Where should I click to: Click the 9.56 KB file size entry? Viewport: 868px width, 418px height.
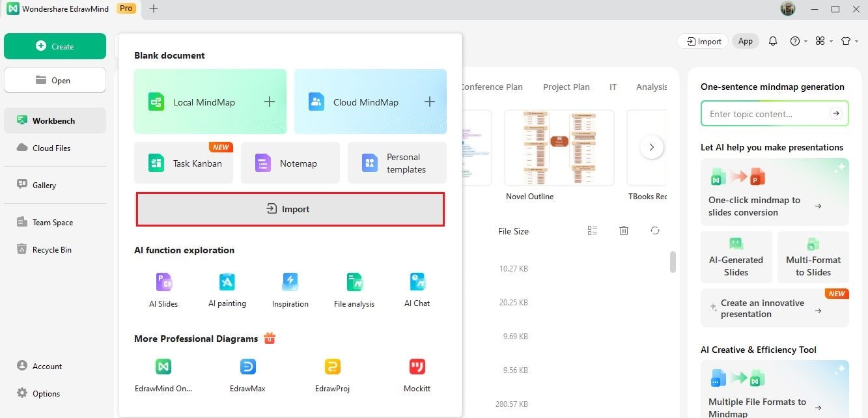tap(515, 370)
